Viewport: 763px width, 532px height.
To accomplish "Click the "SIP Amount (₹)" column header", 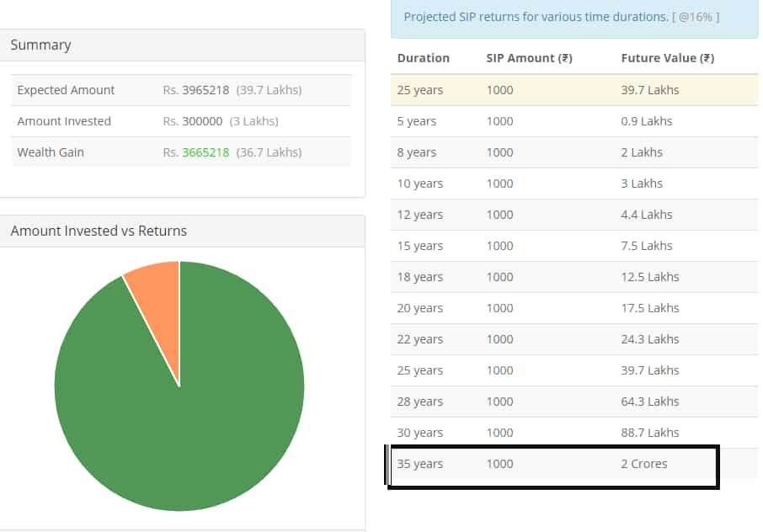I will point(530,58).
